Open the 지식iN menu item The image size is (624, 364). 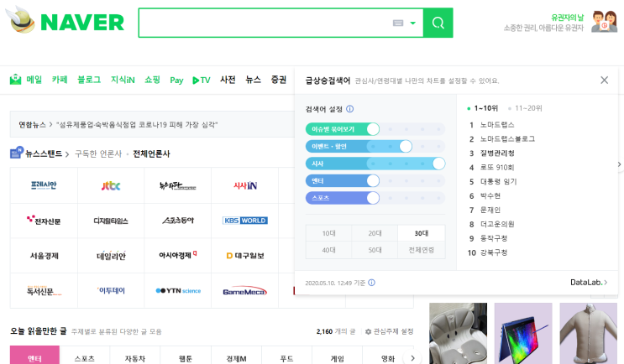point(123,80)
